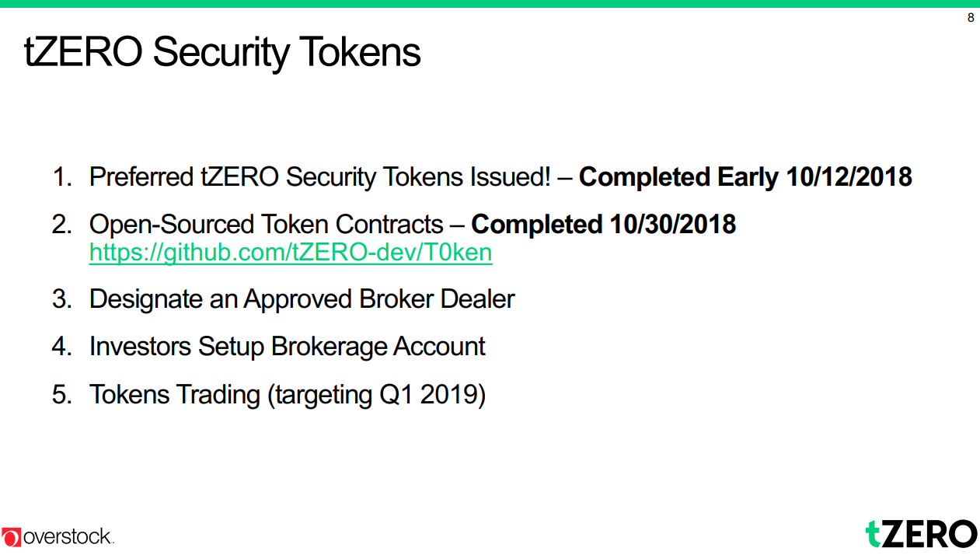The height and width of the screenshot is (555, 980).
Task: Click list number '1.' marker
Action: [x=62, y=177]
